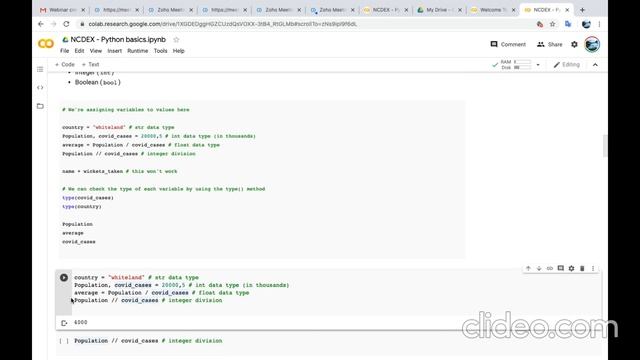Open Colab settings gear in header

point(574,44)
